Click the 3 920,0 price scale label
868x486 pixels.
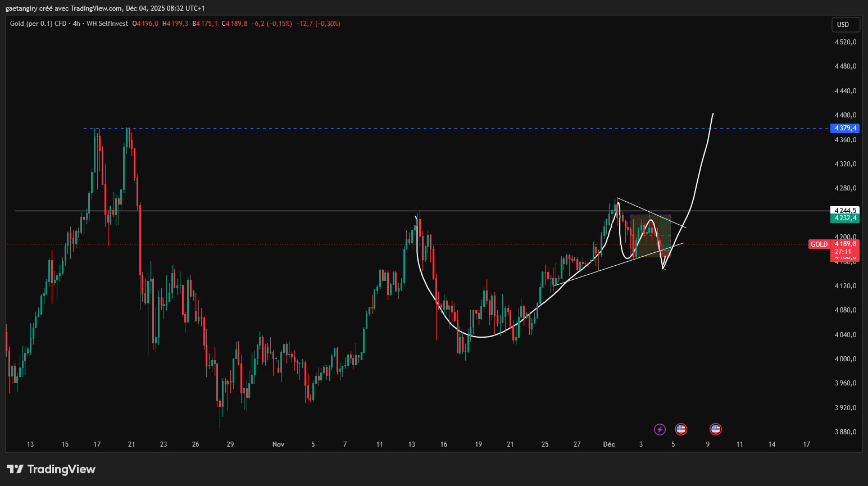click(x=846, y=408)
